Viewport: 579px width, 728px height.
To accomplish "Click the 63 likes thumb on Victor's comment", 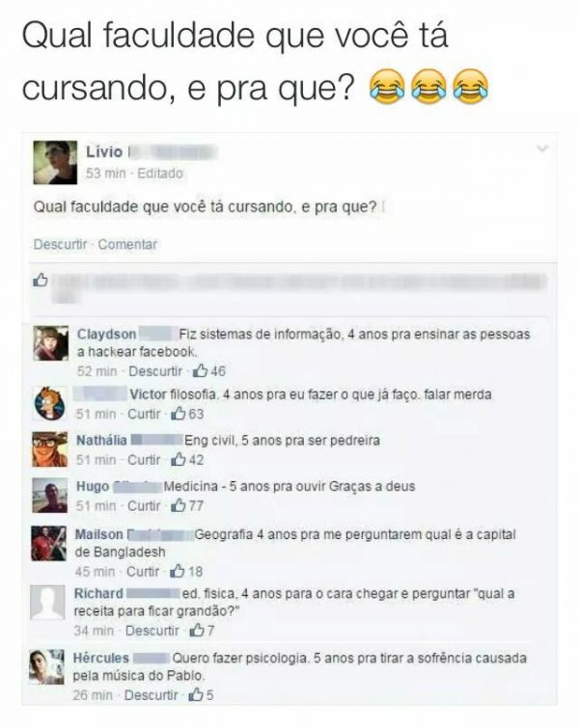I will 179,414.
